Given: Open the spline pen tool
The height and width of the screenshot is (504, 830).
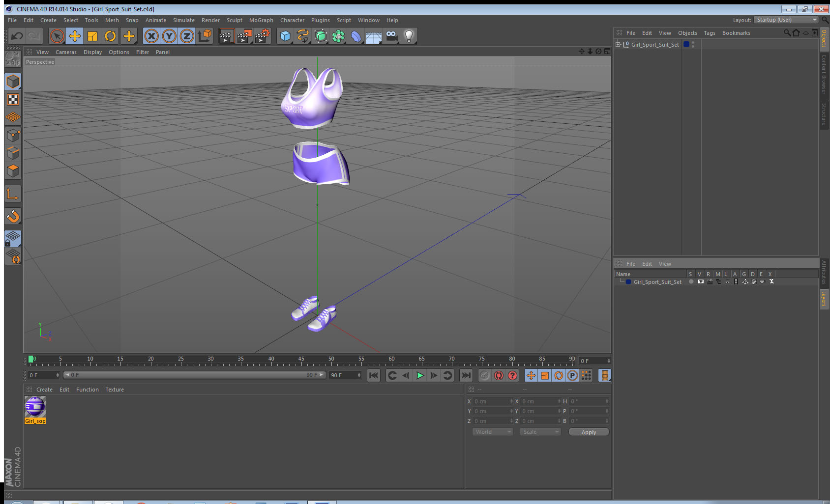Looking at the screenshot, I should 303,36.
